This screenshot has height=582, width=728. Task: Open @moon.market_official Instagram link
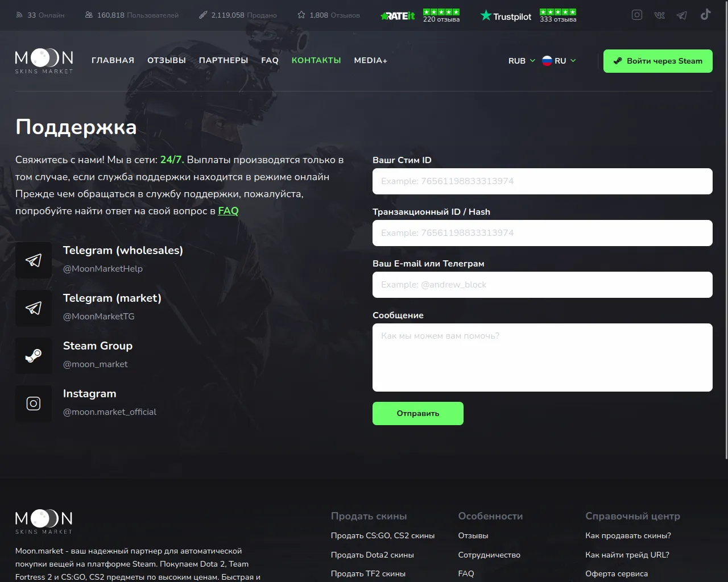(110, 412)
